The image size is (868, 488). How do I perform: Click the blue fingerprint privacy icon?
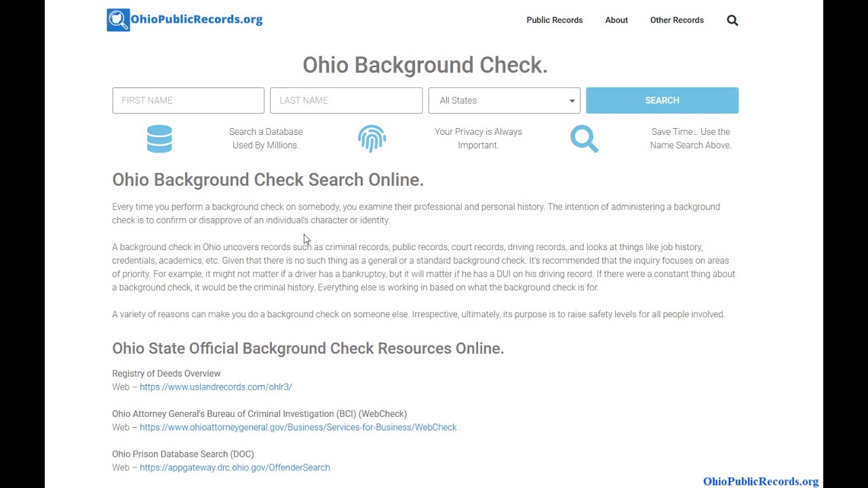(372, 138)
